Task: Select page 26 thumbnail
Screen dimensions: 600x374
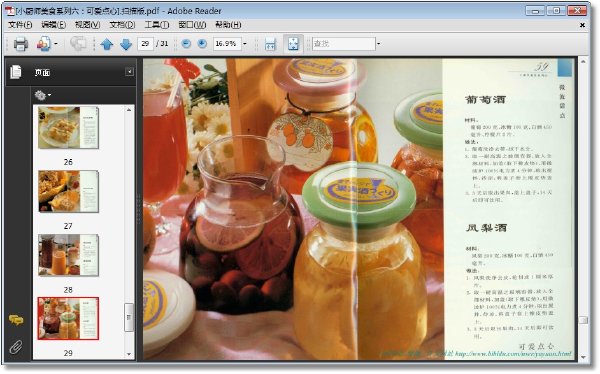Action: [68, 127]
